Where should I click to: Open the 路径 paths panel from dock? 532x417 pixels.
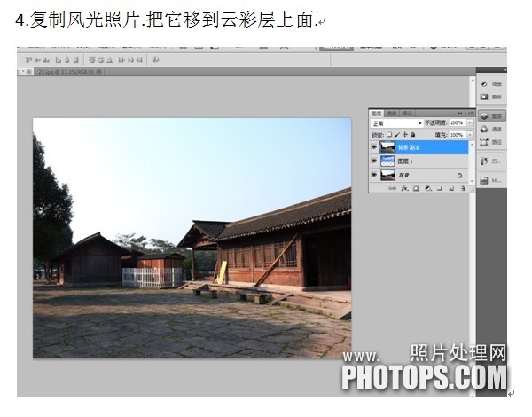coord(491,142)
